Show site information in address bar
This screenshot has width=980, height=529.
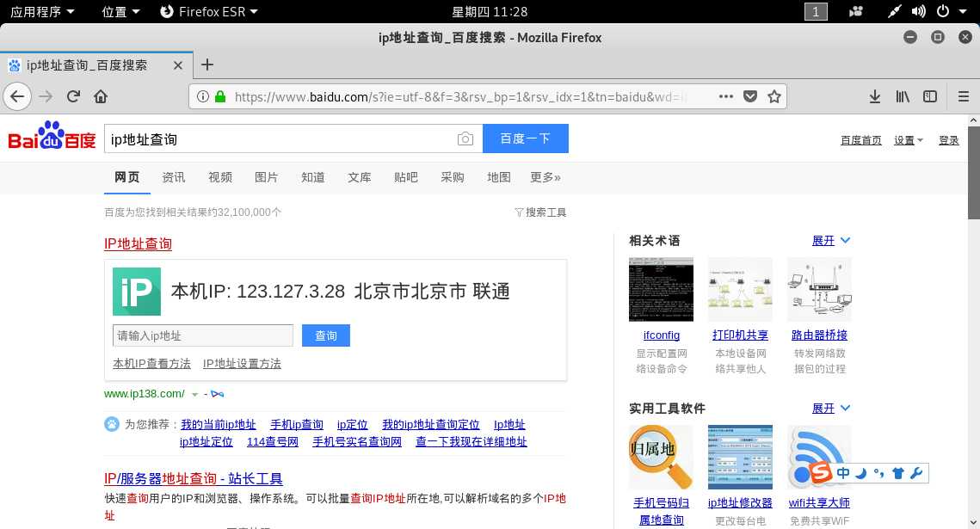[202, 96]
